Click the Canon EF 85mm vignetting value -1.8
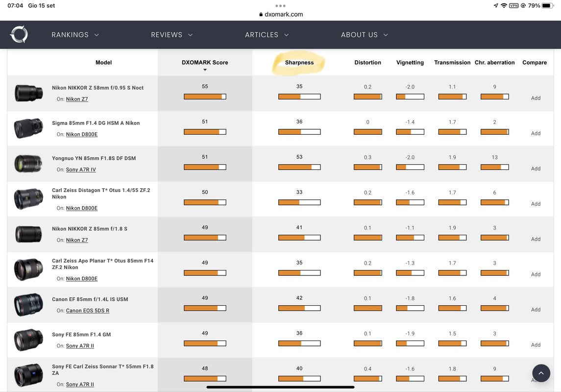Screen dimensions: 561x392 coord(410,298)
